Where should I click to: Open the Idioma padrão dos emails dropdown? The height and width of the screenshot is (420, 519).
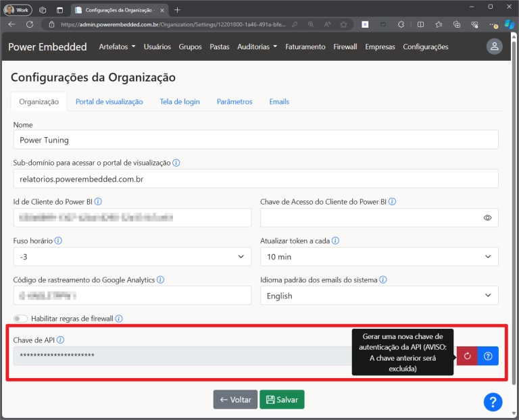click(378, 296)
